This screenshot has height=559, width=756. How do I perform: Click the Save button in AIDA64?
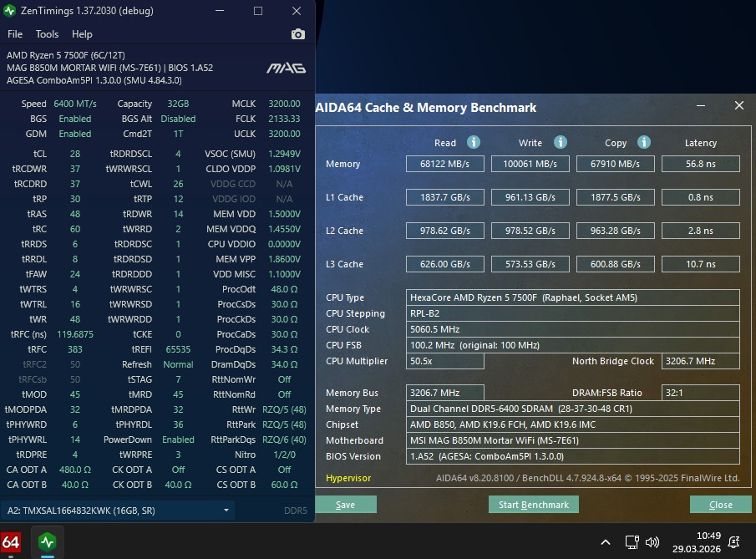(346, 505)
